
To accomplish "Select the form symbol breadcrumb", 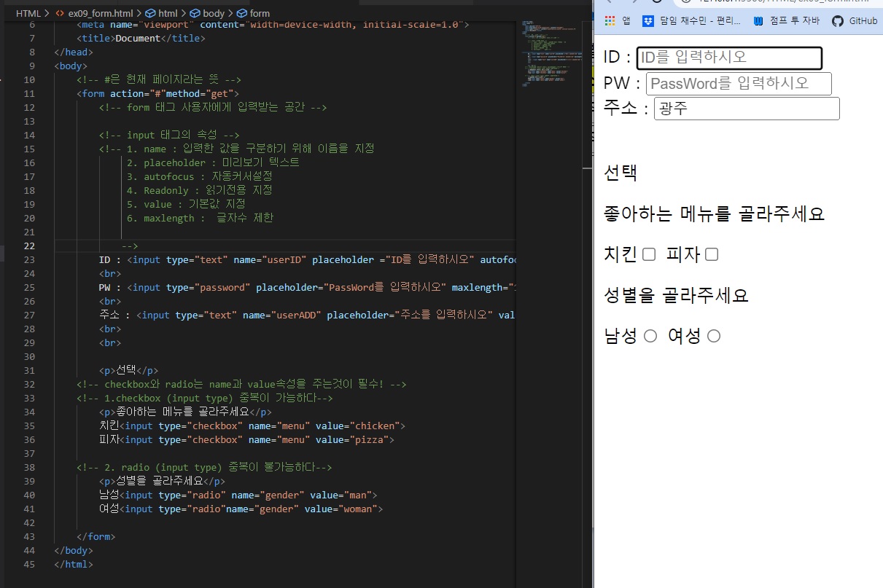I will tap(253, 13).
